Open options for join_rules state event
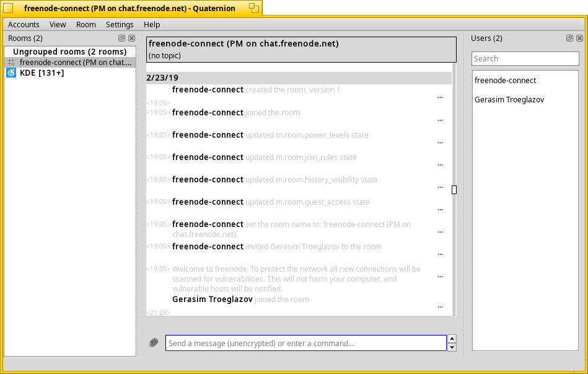The image size is (588, 374). tap(441, 165)
